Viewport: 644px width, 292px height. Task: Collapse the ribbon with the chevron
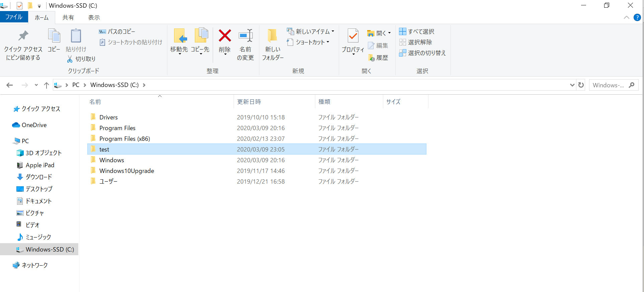click(x=627, y=18)
